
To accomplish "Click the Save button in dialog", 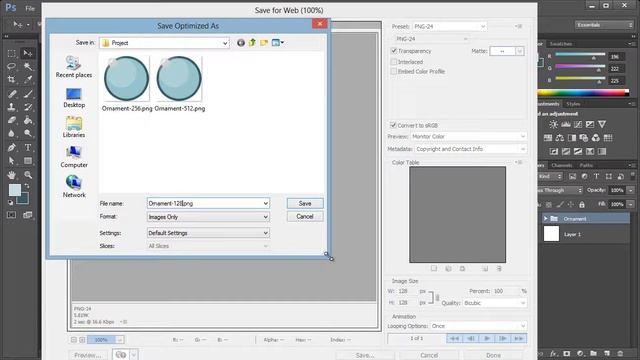I will point(305,203).
